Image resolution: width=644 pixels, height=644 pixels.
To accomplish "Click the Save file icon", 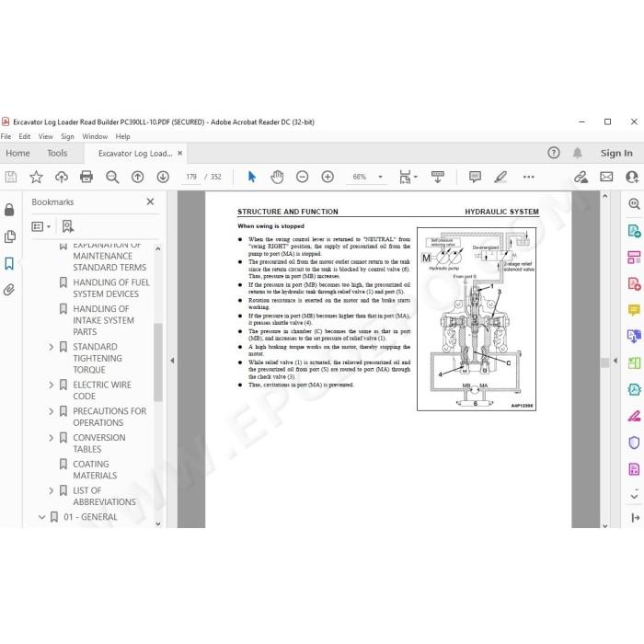I will click(11, 177).
